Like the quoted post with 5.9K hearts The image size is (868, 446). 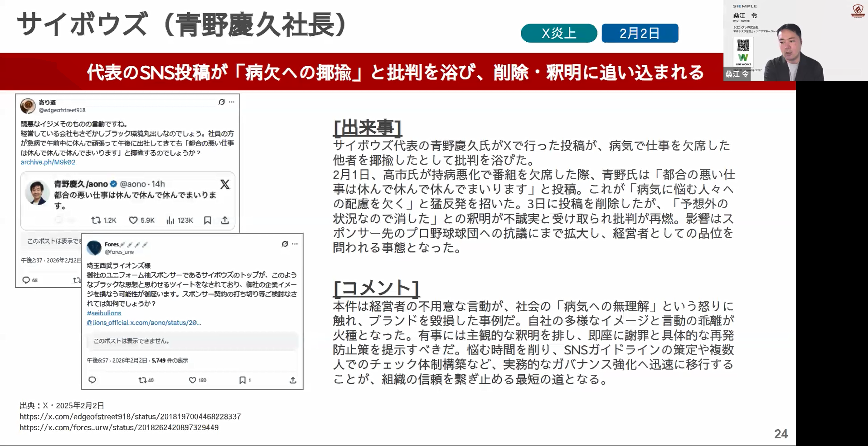coord(133,221)
